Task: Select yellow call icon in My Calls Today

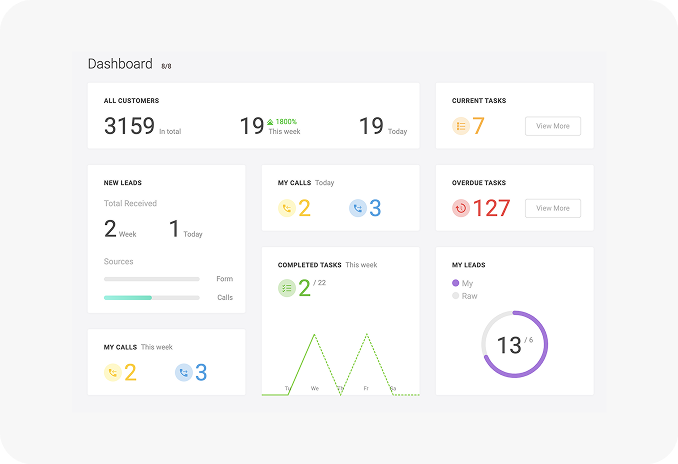Action: click(x=287, y=208)
